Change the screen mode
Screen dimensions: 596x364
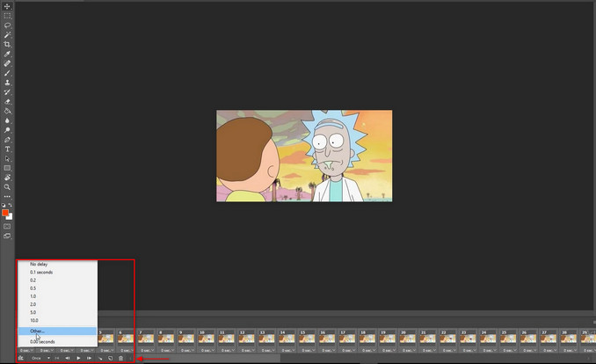coord(7,236)
